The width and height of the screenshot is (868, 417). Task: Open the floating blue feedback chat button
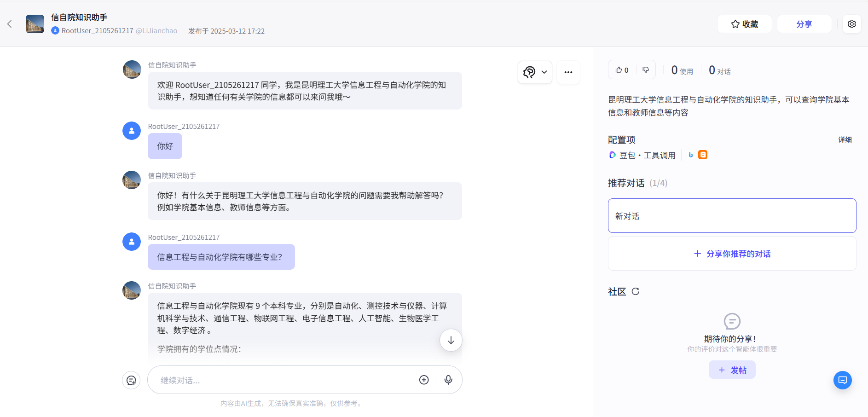(x=842, y=380)
